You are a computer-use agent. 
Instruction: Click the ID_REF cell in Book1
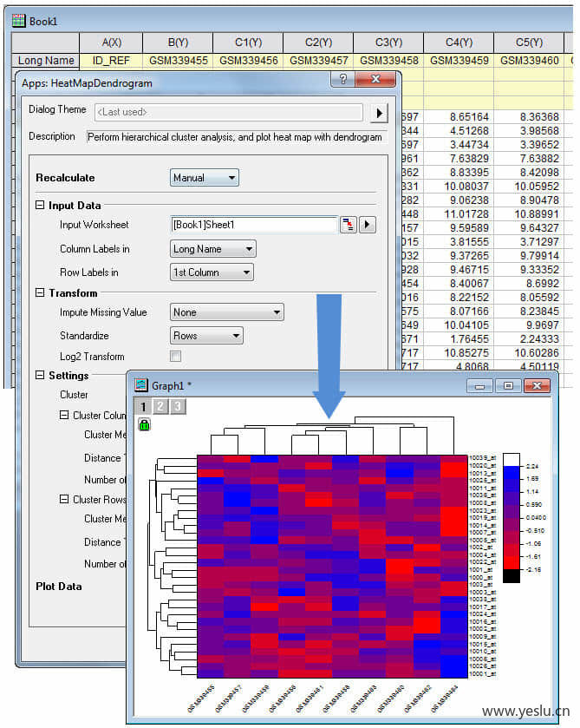pos(111,61)
